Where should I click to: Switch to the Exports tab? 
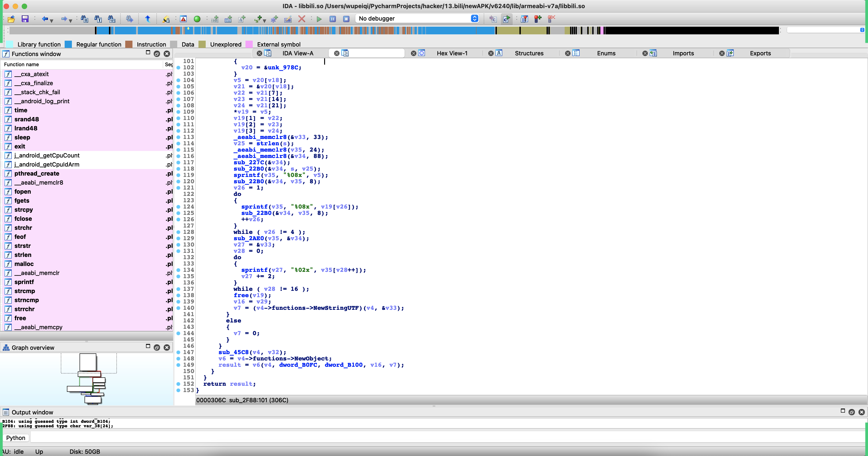click(760, 53)
